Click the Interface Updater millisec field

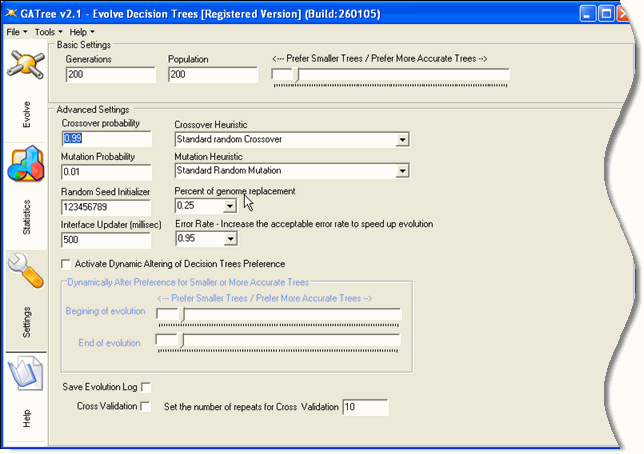coord(106,240)
